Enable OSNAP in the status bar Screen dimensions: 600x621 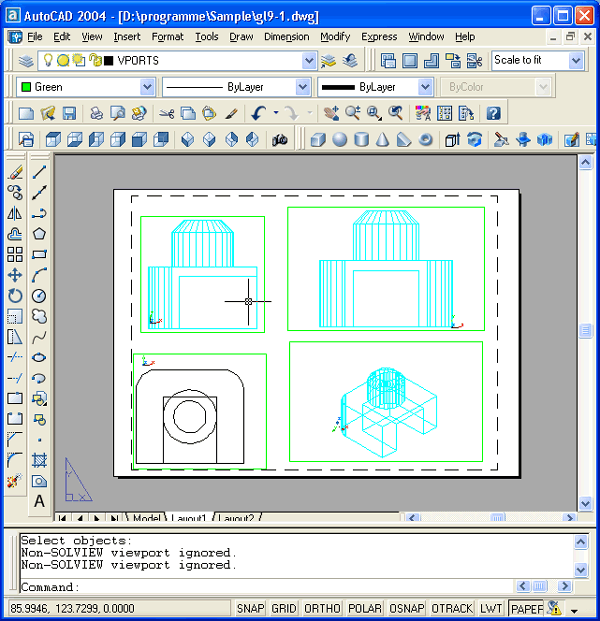pos(404,608)
